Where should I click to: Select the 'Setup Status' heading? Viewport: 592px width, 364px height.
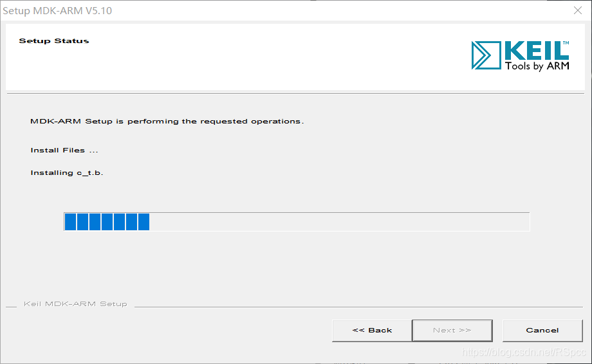[x=54, y=41]
